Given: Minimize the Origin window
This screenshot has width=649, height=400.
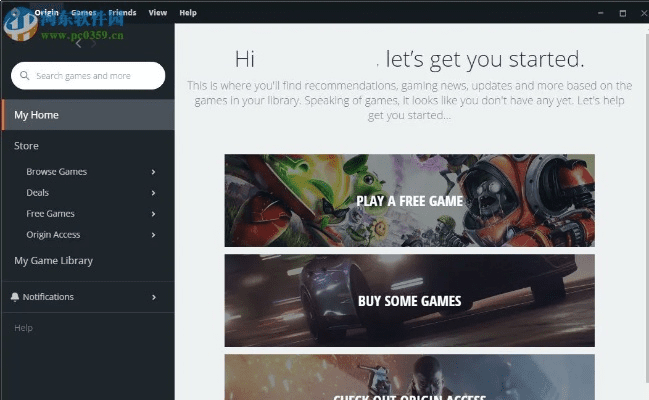Looking at the screenshot, I should 600,13.
